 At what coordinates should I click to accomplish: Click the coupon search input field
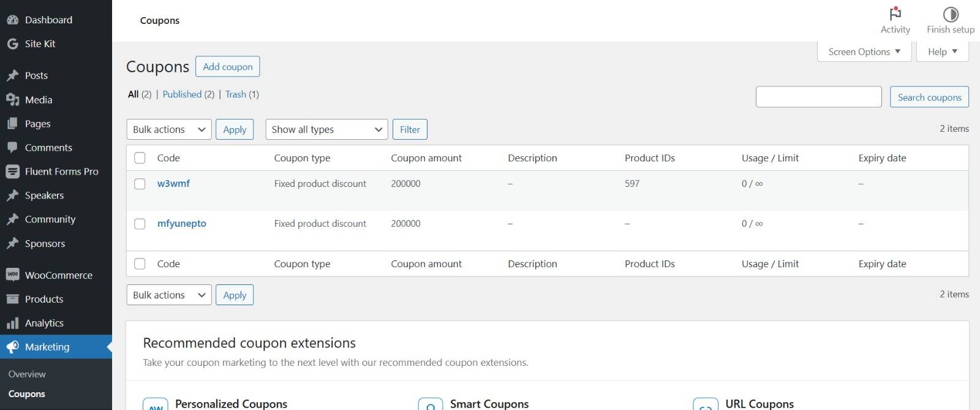point(818,97)
